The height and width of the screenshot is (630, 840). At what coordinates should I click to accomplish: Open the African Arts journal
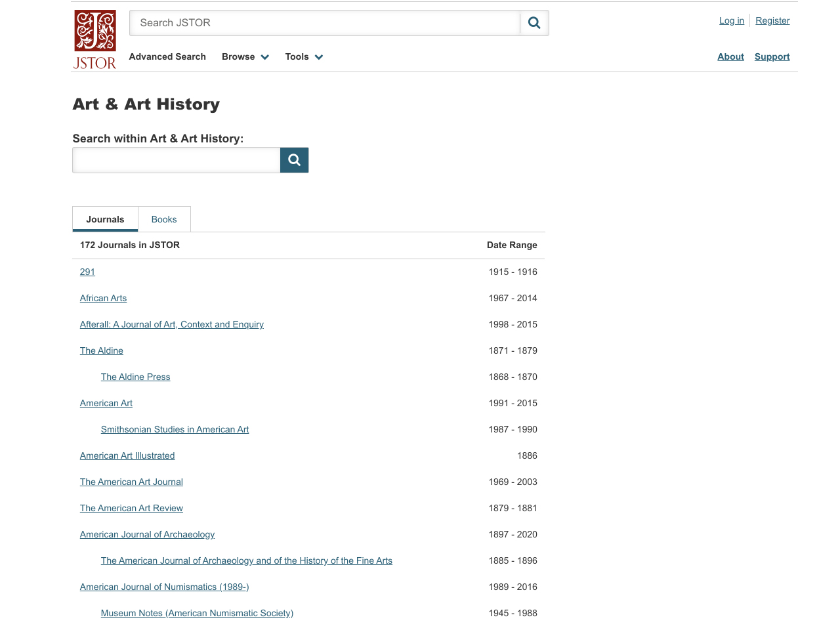coord(103,298)
